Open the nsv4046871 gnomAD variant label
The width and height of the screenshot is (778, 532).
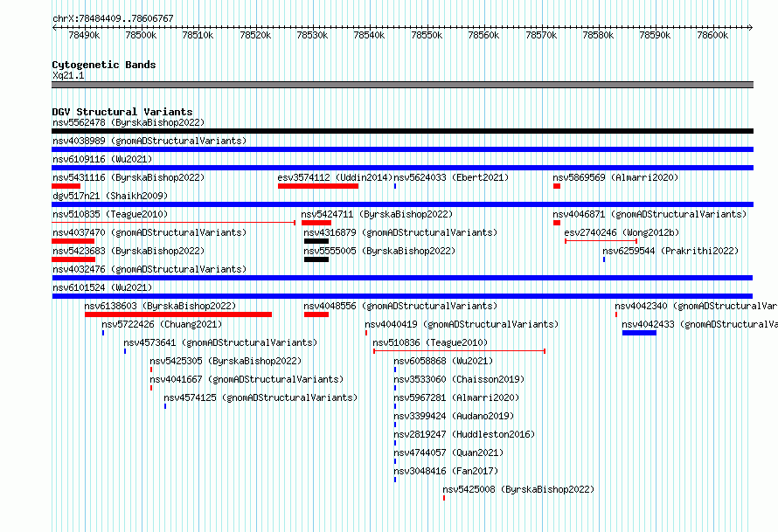[649, 214]
